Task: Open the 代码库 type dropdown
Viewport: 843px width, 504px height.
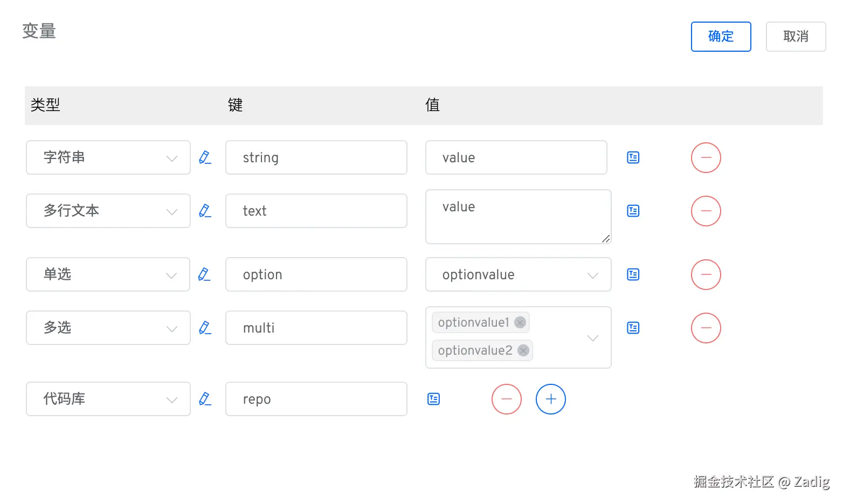Action: coord(108,399)
